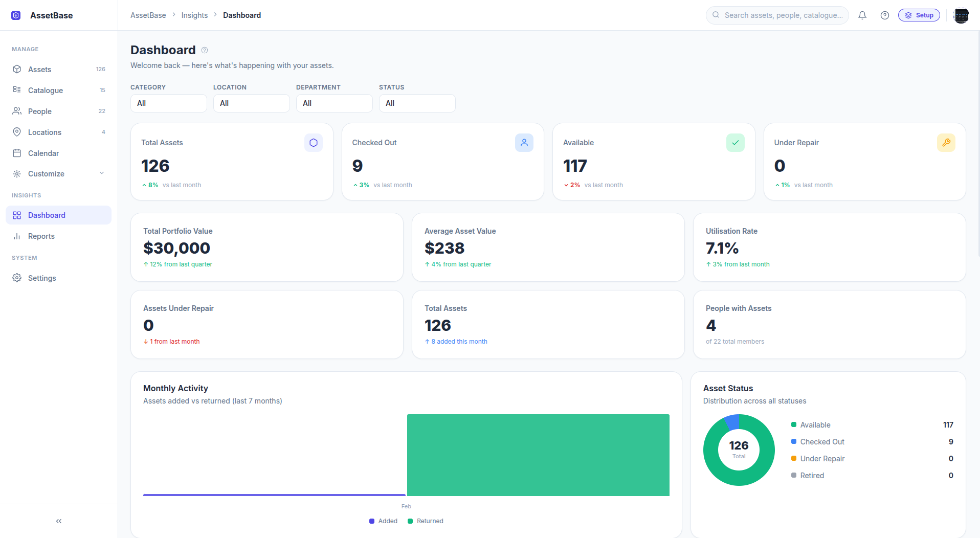
Task: Select the Reports sidebar item
Action: coord(41,236)
